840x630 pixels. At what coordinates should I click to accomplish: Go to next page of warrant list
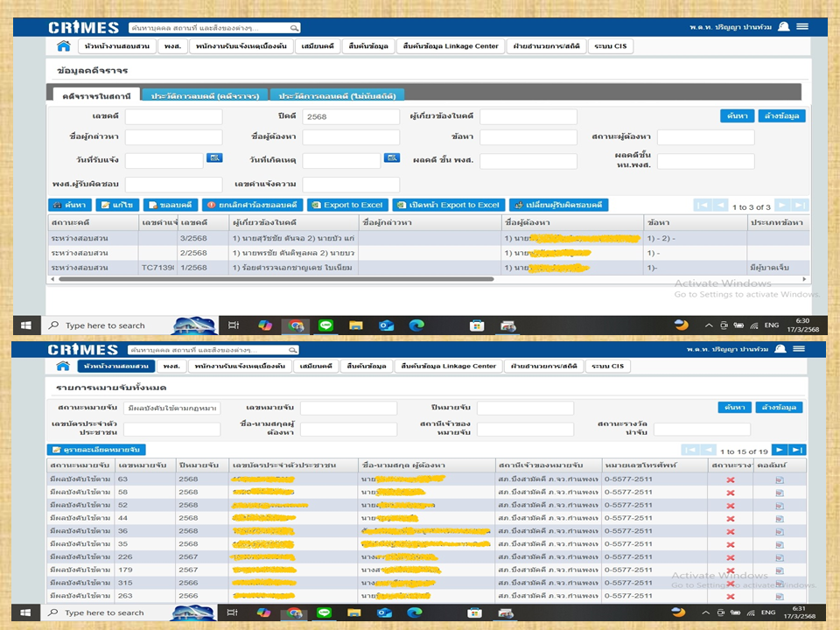(x=779, y=450)
